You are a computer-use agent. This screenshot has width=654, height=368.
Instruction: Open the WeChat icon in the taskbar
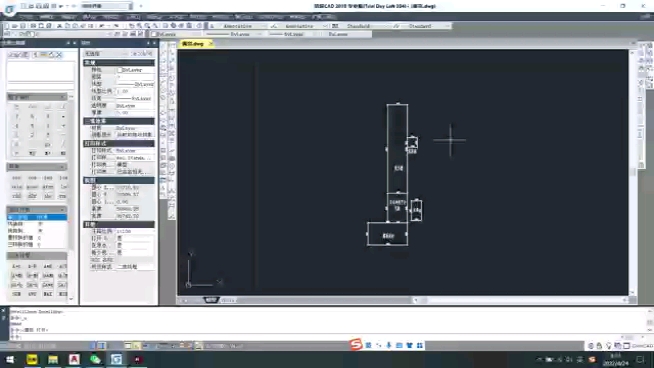(x=95, y=359)
